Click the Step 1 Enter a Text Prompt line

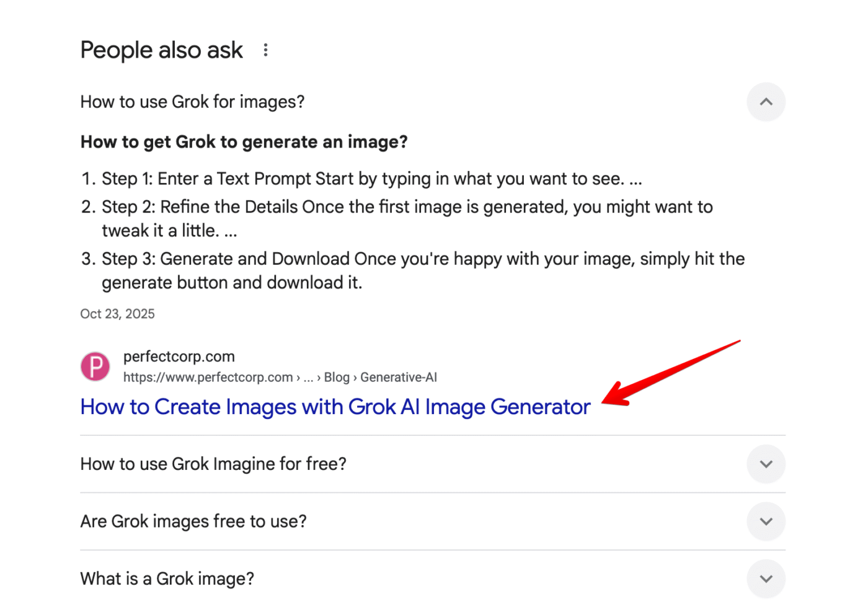pos(371,179)
